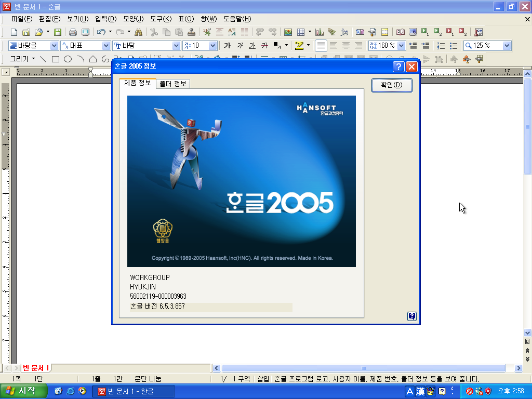Open the font size 10 dropdown
This screenshot has height=399, width=532.
click(212, 46)
